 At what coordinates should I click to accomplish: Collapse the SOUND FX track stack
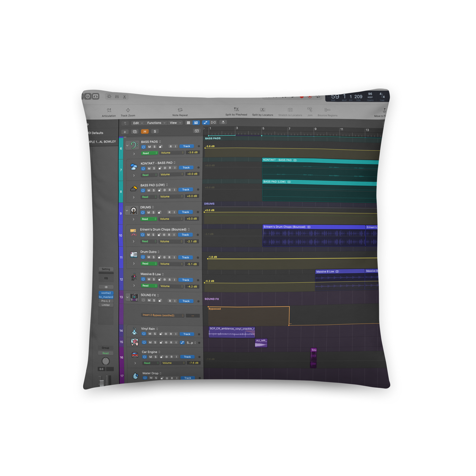pyautogui.click(x=127, y=297)
